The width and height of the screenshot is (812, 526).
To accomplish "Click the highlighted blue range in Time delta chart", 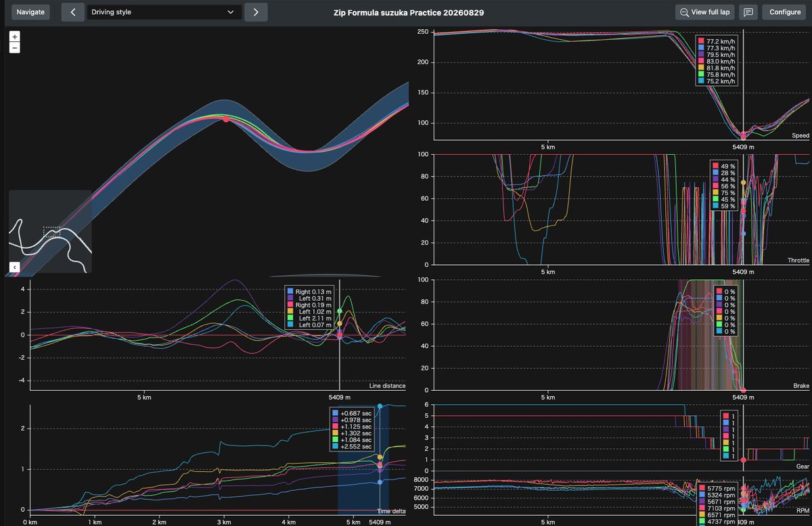I will coord(363,458).
